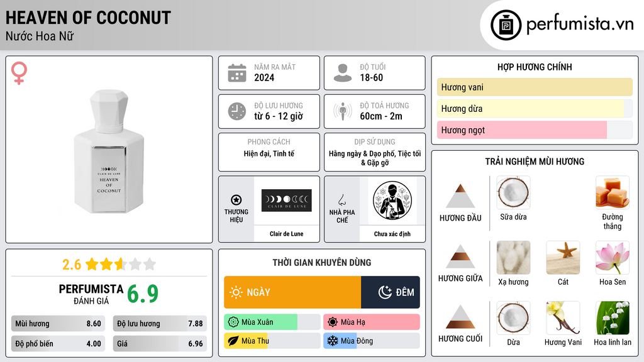
Task: Click the pink female gender symbol
Action: click(x=19, y=73)
